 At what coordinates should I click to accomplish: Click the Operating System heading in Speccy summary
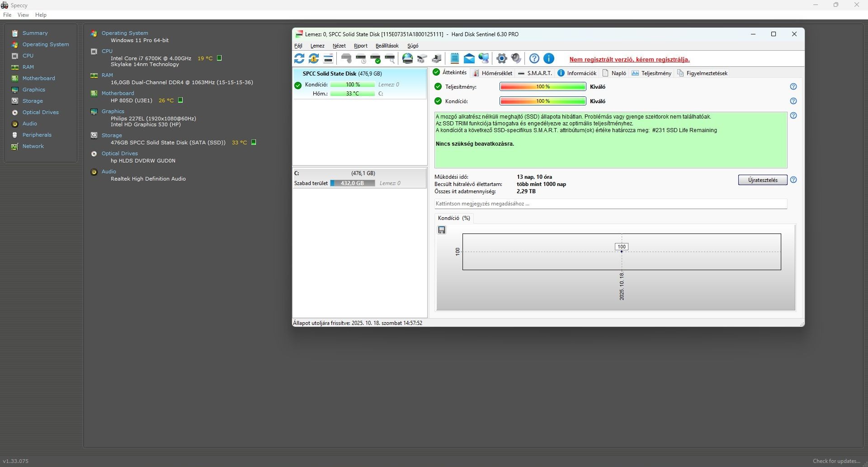click(125, 33)
